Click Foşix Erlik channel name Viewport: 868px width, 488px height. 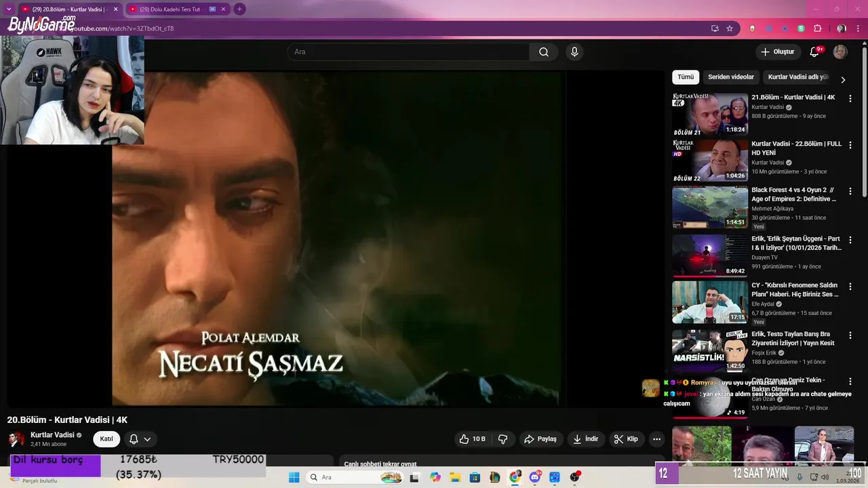click(764, 353)
